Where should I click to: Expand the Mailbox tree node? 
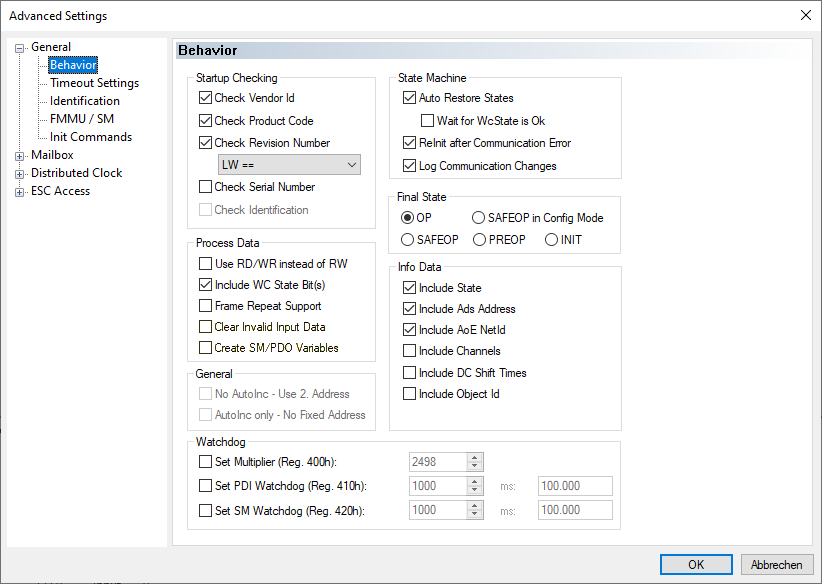[x=19, y=156]
